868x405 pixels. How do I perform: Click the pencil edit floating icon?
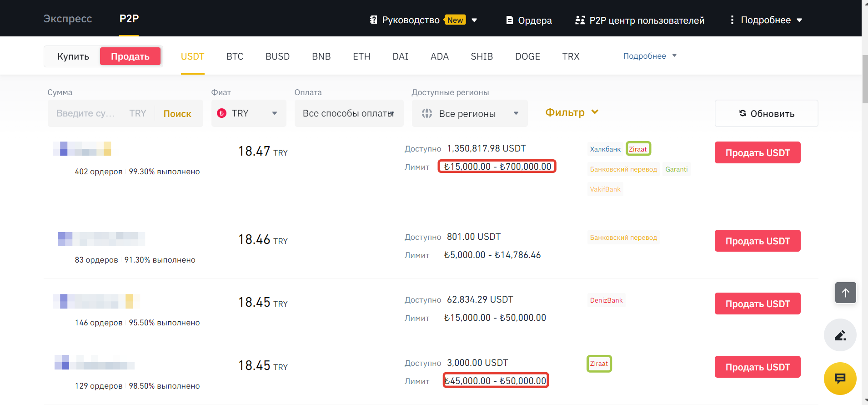(x=840, y=335)
